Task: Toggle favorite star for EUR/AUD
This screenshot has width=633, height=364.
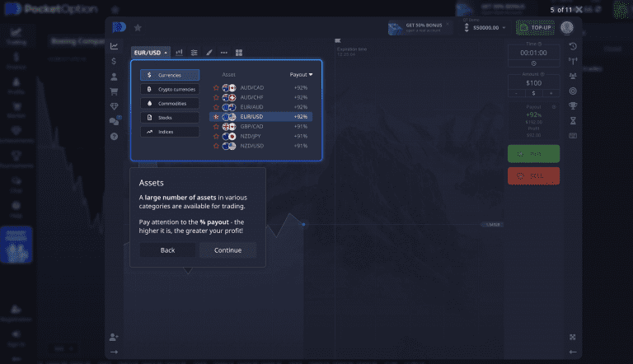Action: pos(216,107)
